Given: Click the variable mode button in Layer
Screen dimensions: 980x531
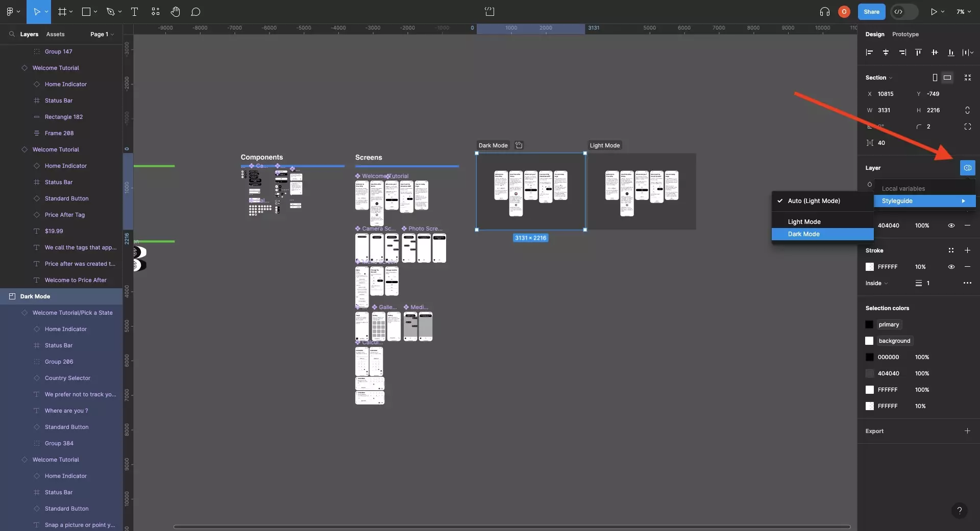Looking at the screenshot, I should [967, 168].
